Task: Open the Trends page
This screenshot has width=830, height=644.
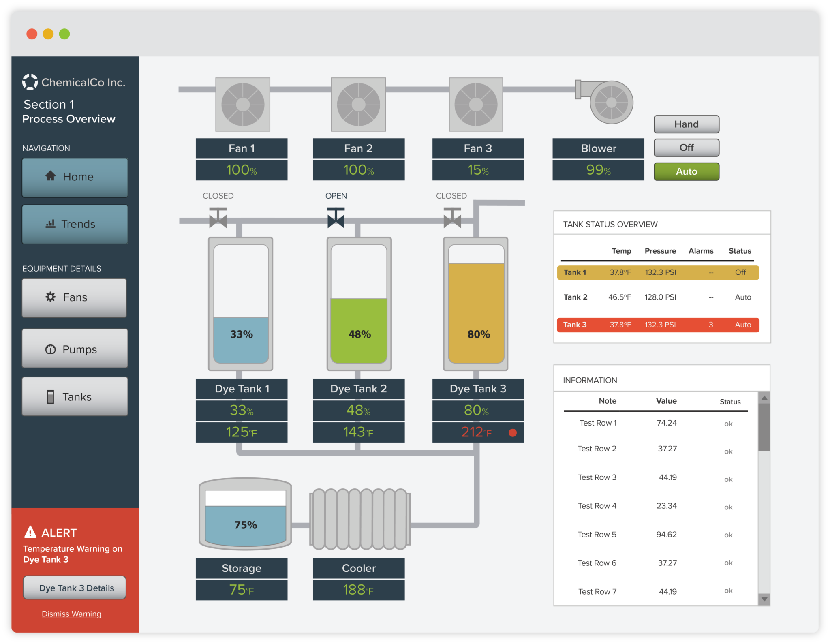Action: click(75, 224)
